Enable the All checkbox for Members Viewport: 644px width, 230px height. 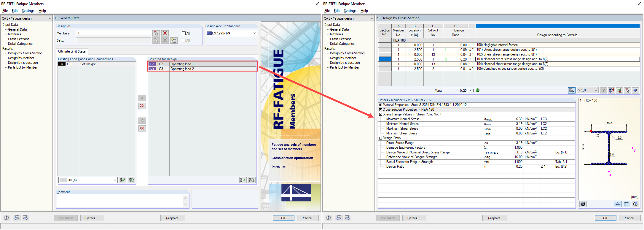coord(184,34)
